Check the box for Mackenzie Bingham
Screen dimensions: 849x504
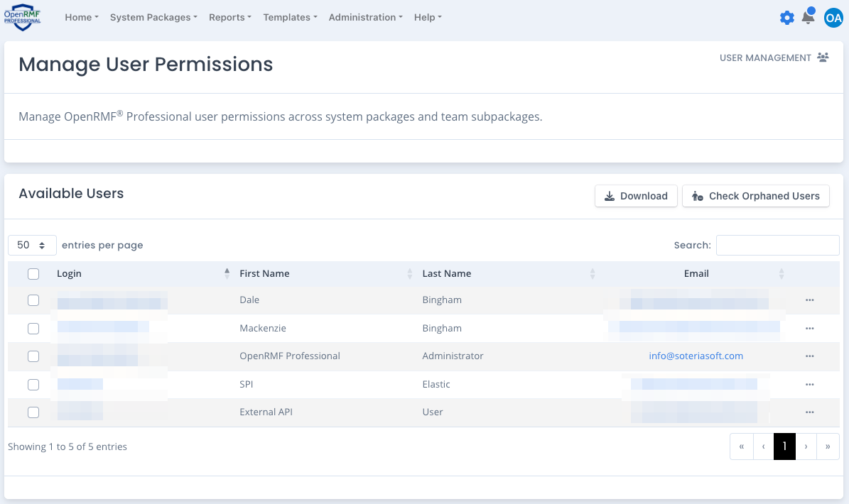(33, 328)
